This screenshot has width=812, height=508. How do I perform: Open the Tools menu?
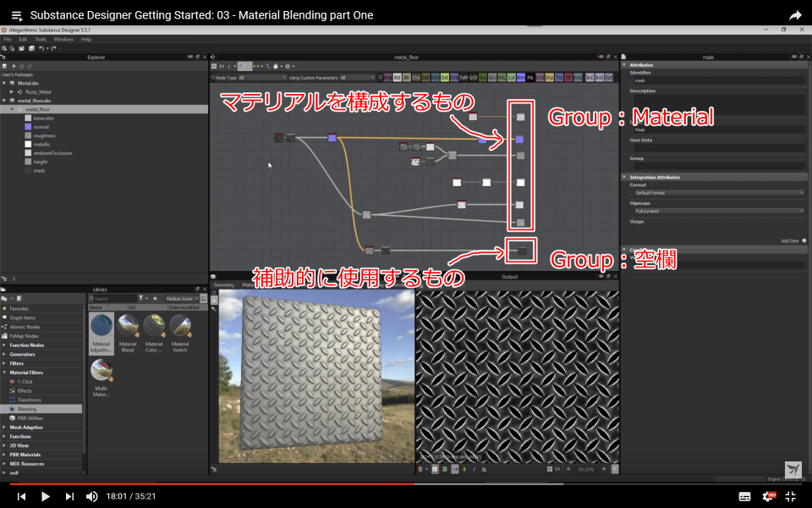click(x=41, y=40)
